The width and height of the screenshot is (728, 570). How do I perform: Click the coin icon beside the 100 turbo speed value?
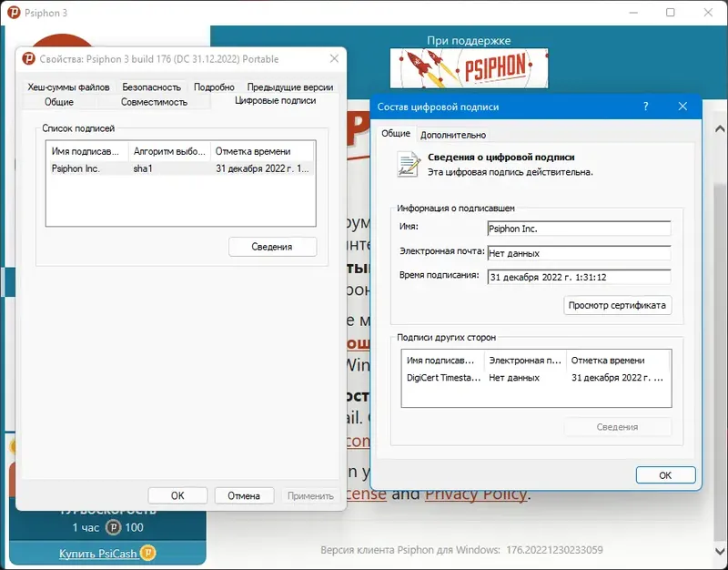point(112,525)
